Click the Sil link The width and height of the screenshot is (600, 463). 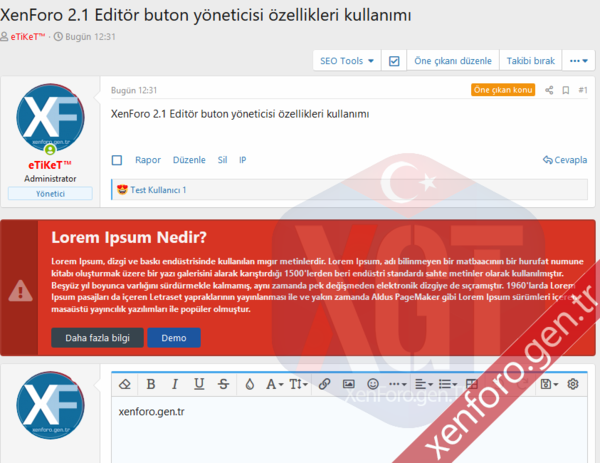(222, 160)
